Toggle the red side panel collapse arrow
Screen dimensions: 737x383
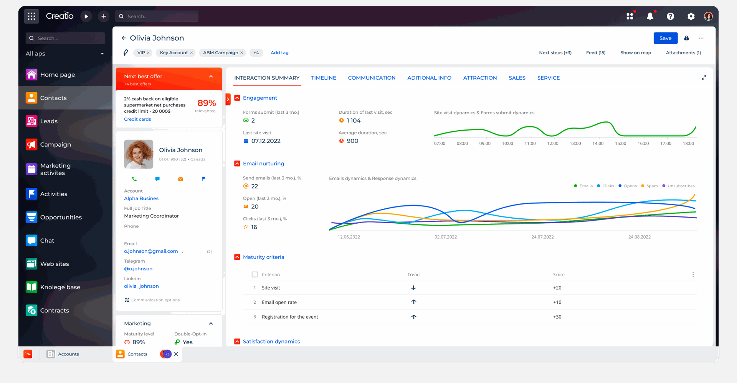[x=228, y=99]
